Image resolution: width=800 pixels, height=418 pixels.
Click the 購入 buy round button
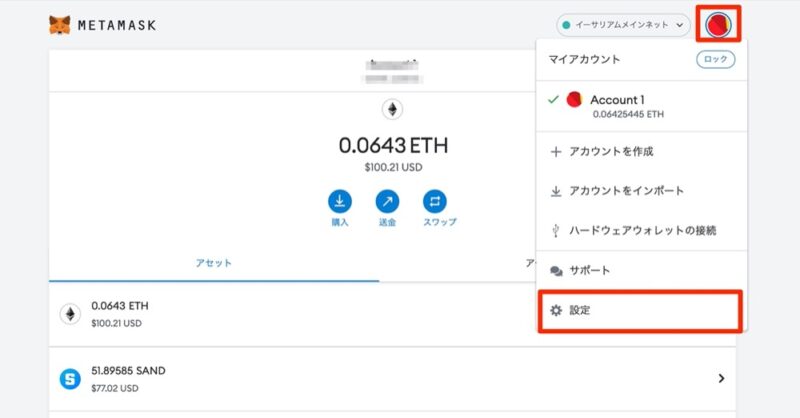point(340,202)
